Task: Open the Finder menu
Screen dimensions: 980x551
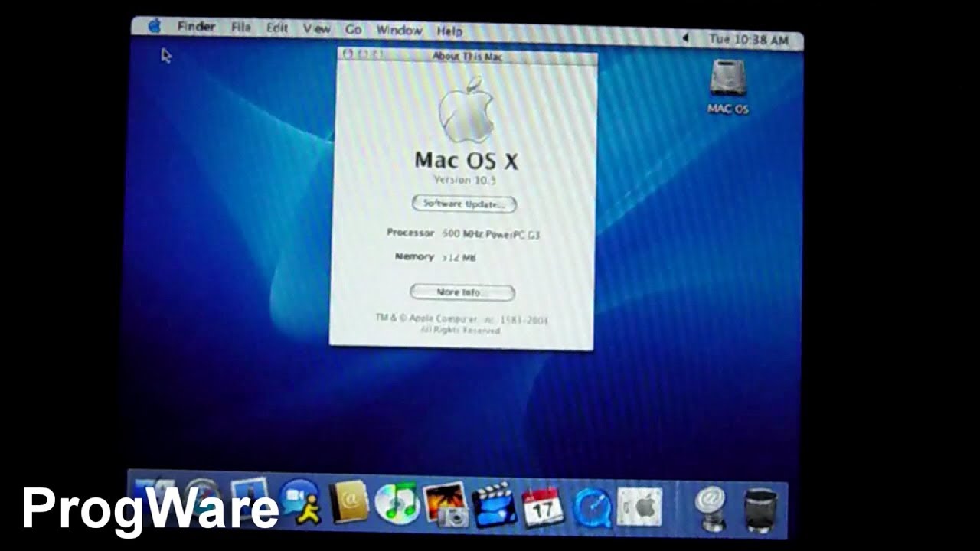Action: 196,27
